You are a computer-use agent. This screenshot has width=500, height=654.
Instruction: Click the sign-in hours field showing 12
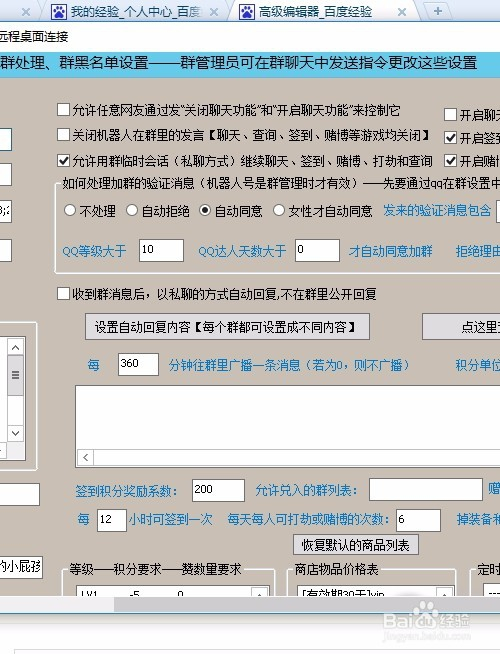112,520
